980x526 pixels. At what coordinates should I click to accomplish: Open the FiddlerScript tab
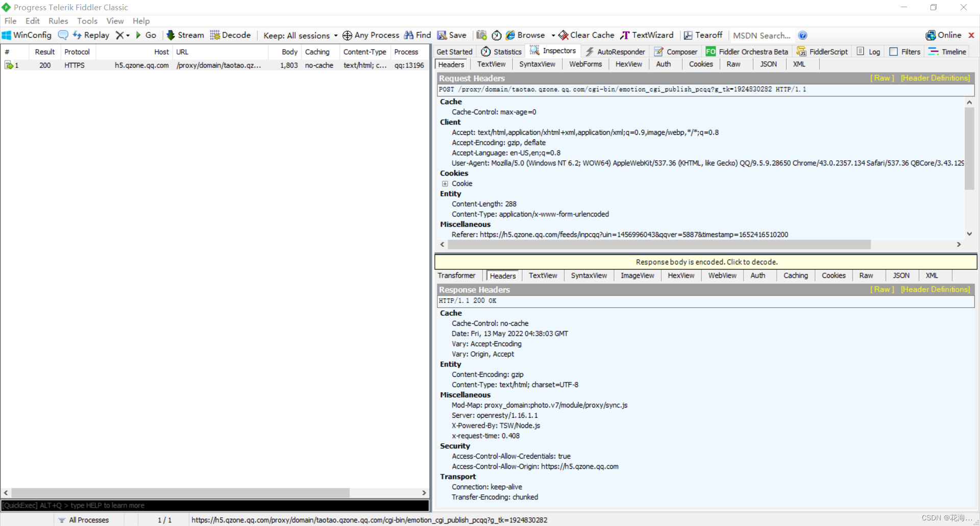point(822,52)
